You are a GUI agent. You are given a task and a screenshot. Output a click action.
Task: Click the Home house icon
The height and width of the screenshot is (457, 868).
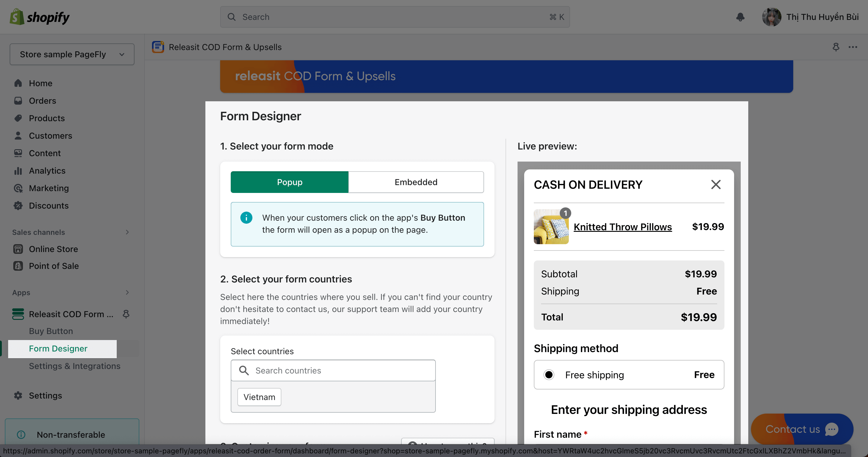click(18, 83)
